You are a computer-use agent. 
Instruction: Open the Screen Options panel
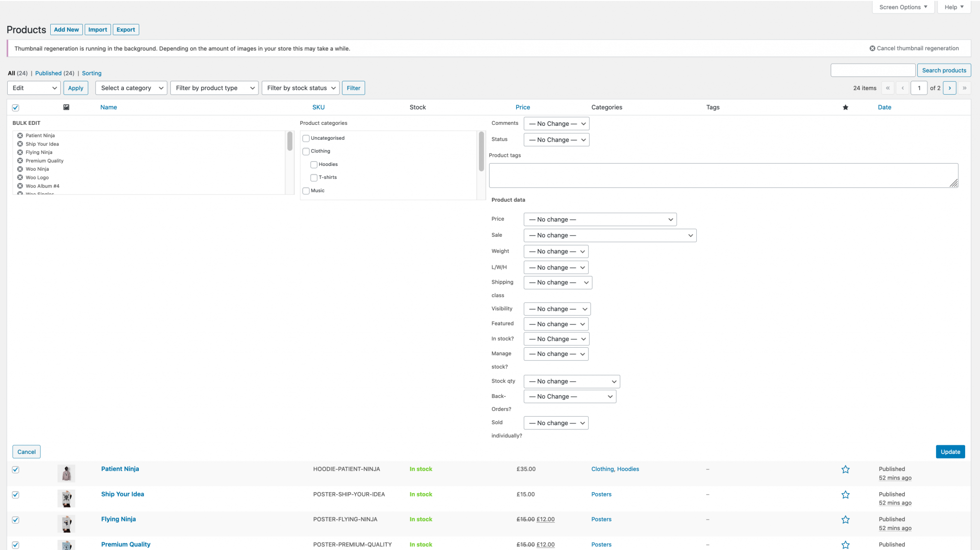(x=902, y=7)
